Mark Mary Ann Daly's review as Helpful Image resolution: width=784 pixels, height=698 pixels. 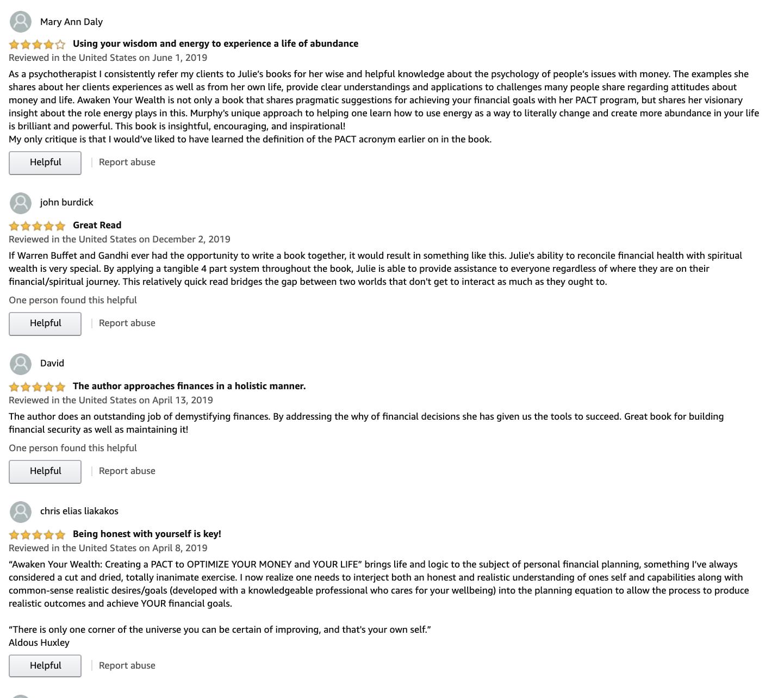(x=45, y=163)
